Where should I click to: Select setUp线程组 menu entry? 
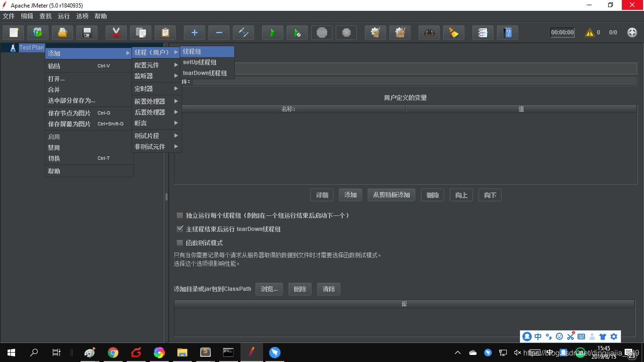207,62
